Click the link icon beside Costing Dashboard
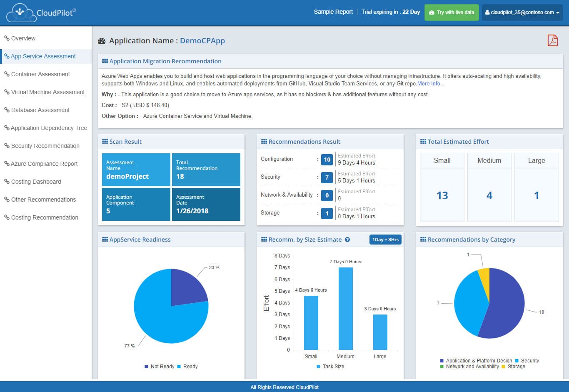 7,182
